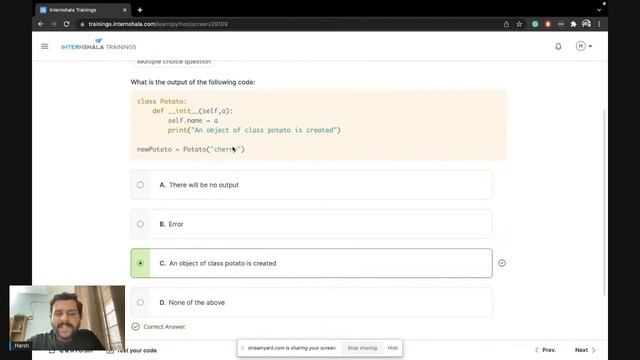Click the green extension icon

click(535, 24)
